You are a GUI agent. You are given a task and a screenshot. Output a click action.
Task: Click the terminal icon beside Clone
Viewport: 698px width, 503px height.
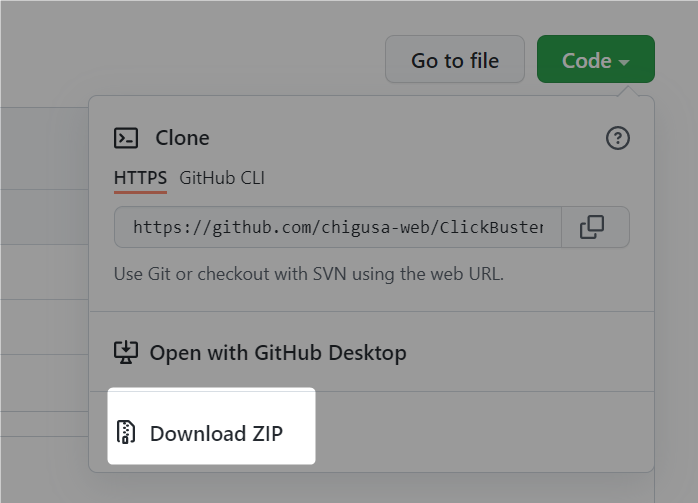[x=126, y=138]
